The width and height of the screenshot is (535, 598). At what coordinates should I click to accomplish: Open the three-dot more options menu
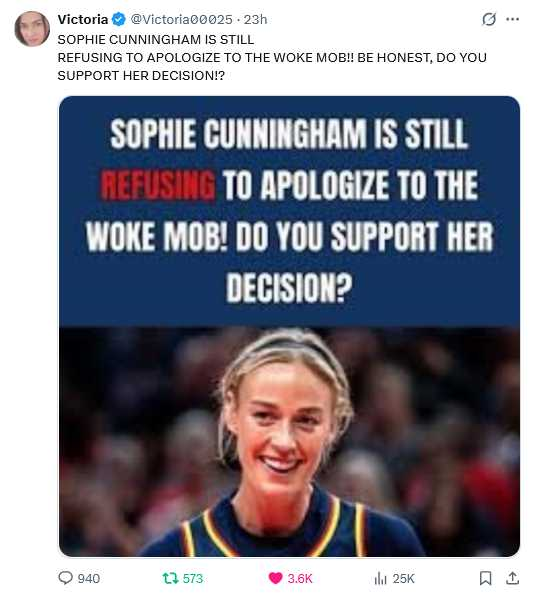click(x=512, y=19)
